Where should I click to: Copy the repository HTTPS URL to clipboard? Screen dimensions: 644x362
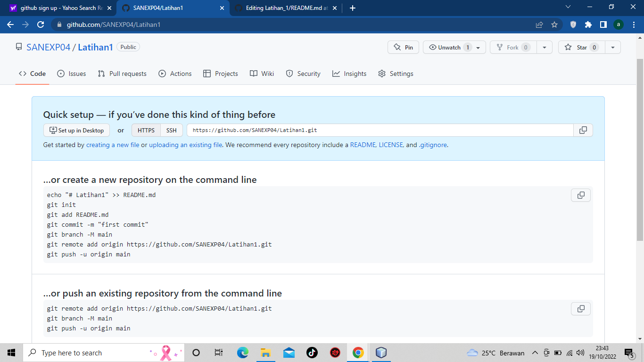coord(583,130)
